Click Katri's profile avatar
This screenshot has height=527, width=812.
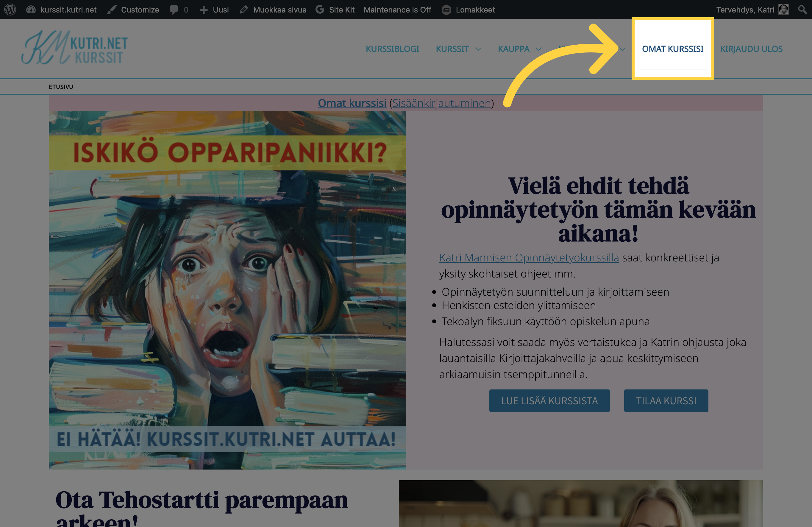pos(784,10)
